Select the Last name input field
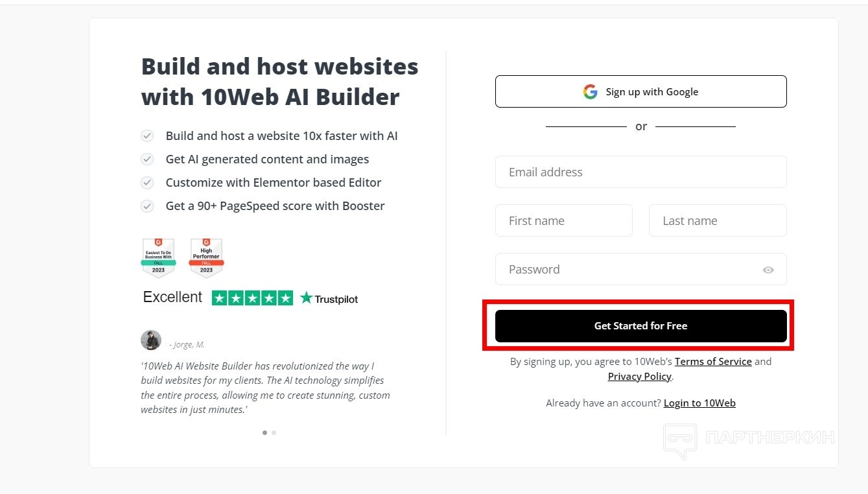The height and width of the screenshot is (494, 868). click(717, 221)
